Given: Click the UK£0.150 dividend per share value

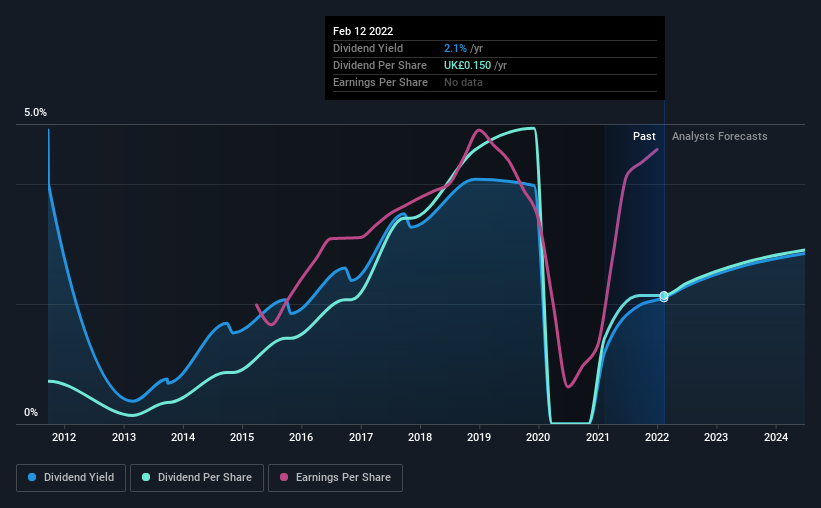Looking at the screenshot, I should coord(468,65).
